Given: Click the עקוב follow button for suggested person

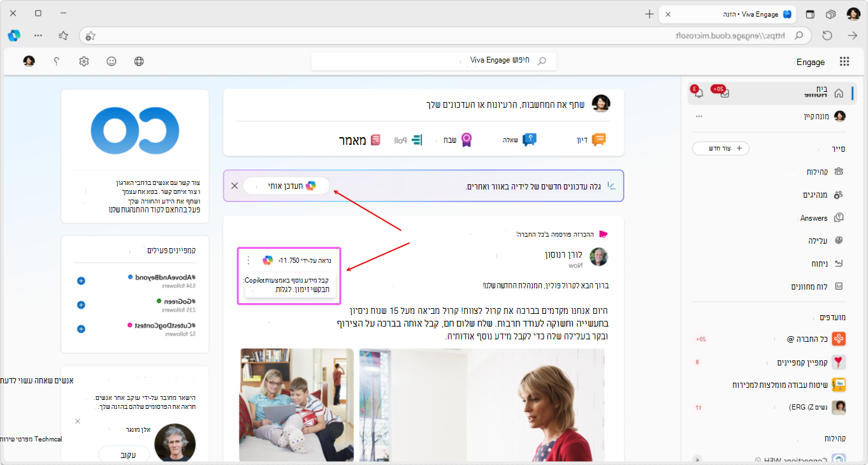Looking at the screenshot, I should pyautogui.click(x=124, y=454).
